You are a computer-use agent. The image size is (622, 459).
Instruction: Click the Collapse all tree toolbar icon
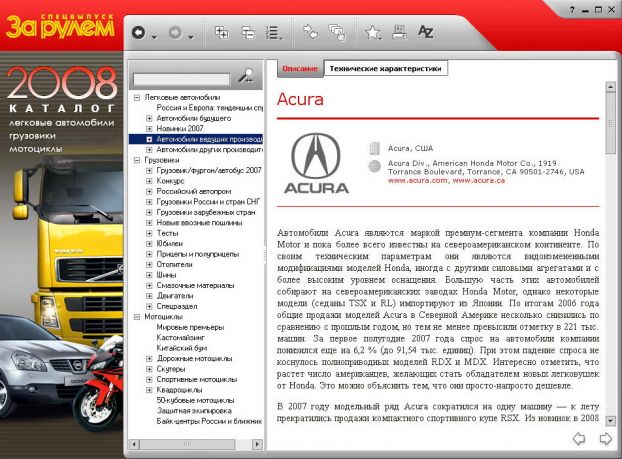click(x=248, y=32)
